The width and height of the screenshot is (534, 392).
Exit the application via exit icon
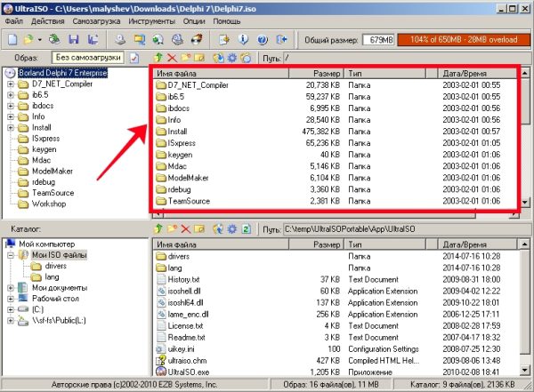281,40
